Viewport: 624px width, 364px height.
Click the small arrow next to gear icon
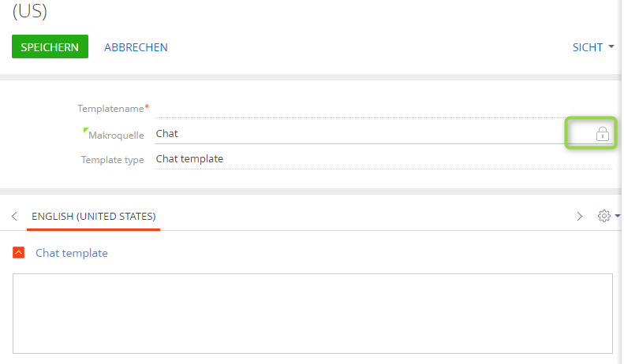pos(617,216)
